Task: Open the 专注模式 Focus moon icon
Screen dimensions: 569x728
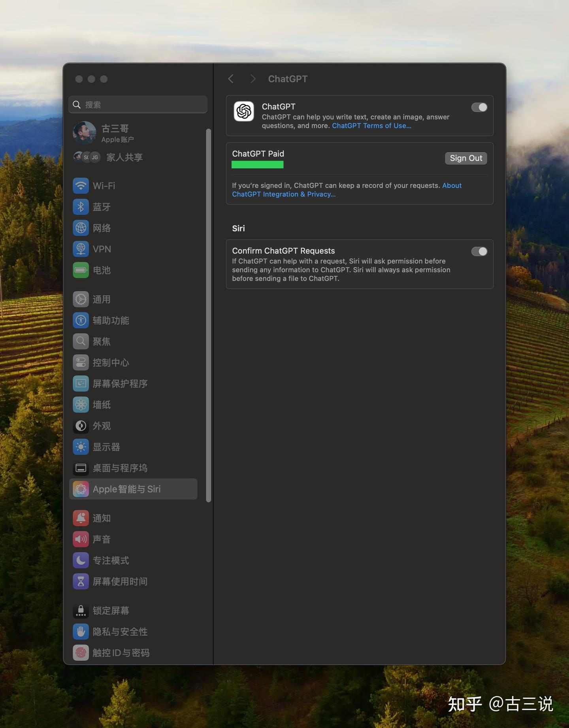Action: pyautogui.click(x=81, y=560)
